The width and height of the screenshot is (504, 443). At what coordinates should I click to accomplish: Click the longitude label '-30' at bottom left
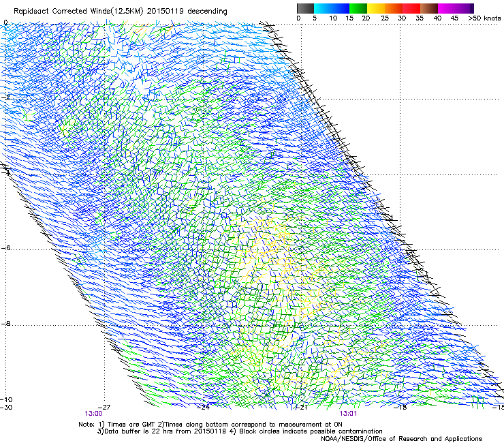point(6,408)
